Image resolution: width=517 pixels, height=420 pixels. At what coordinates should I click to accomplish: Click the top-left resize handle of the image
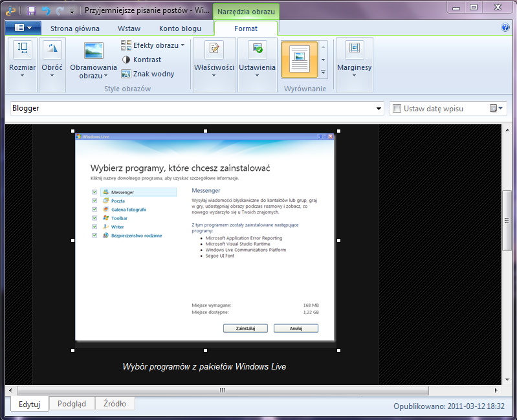pyautogui.click(x=73, y=131)
